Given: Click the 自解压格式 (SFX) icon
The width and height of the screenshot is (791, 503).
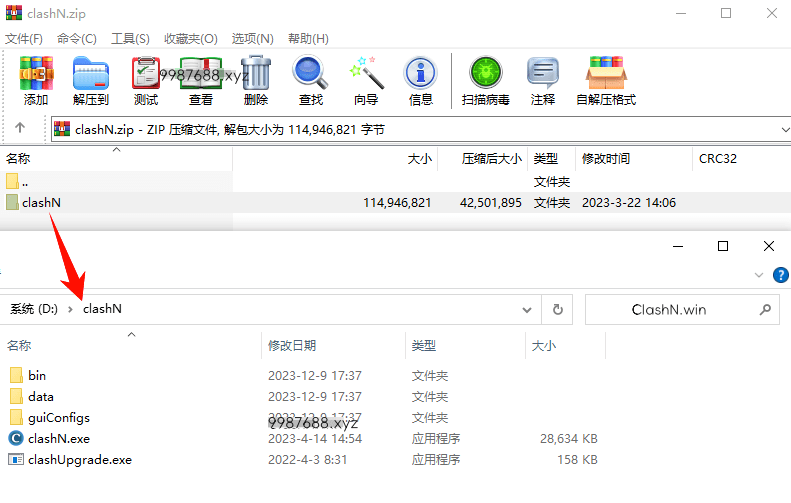Looking at the screenshot, I should coord(606,73).
